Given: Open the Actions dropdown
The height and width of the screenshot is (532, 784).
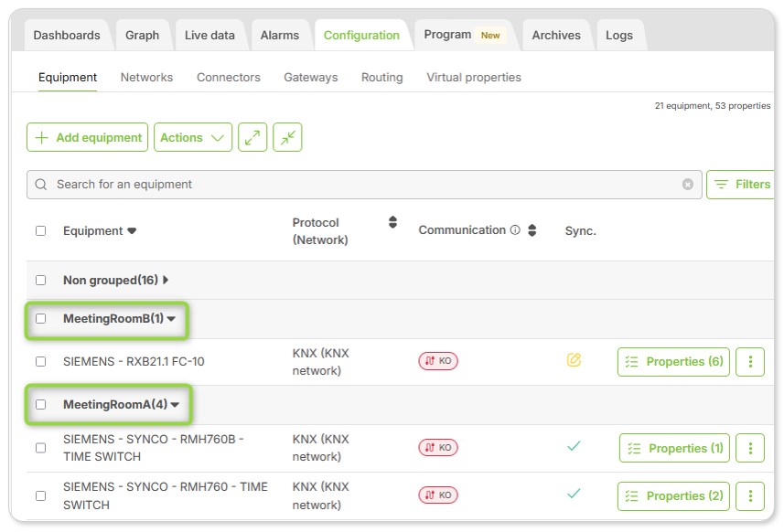Looking at the screenshot, I should (x=193, y=137).
